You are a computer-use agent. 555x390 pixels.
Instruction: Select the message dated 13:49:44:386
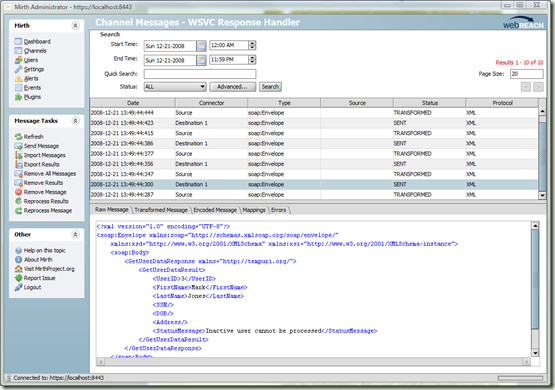314,144
